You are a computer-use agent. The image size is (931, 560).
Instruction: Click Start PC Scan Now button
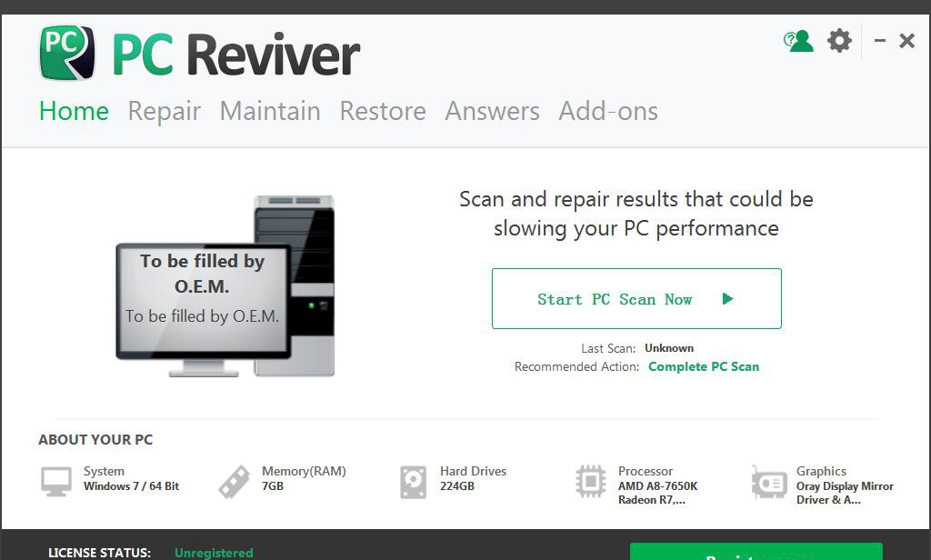tap(636, 299)
